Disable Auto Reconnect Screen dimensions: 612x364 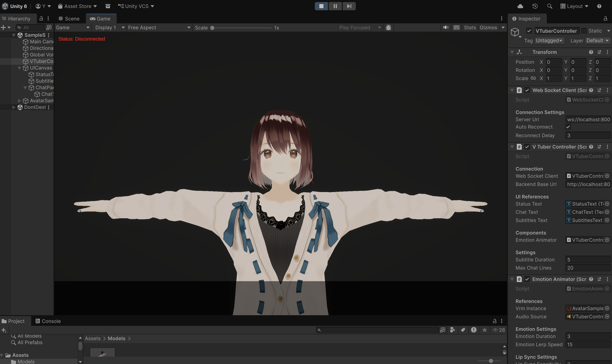point(568,127)
